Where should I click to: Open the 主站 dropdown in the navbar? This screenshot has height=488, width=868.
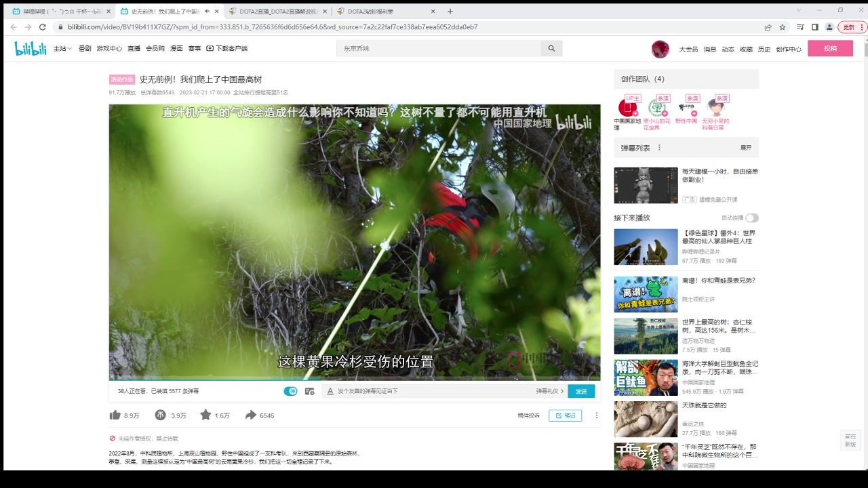[60, 48]
